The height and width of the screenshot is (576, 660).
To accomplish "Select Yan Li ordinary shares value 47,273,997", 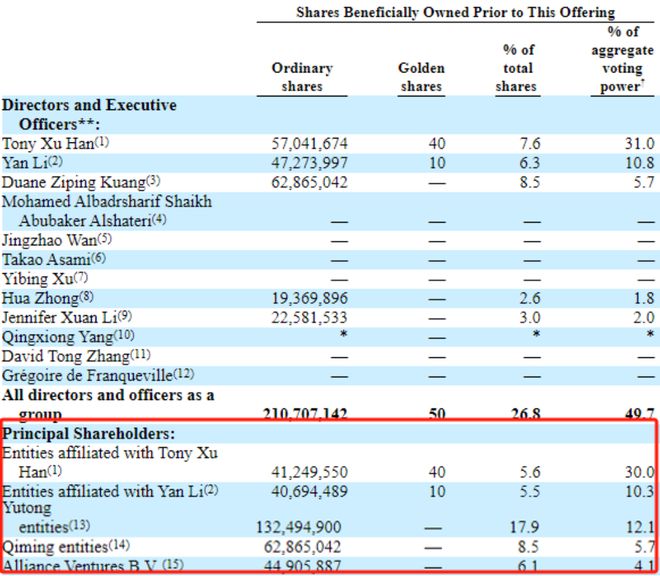I will [309, 163].
